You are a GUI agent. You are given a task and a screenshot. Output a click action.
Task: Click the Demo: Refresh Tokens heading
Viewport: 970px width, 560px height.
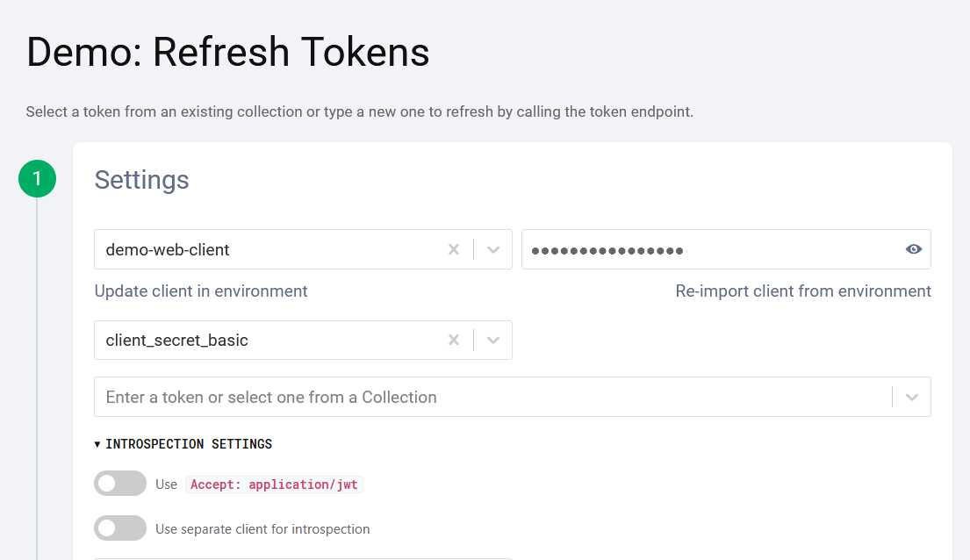coord(227,53)
